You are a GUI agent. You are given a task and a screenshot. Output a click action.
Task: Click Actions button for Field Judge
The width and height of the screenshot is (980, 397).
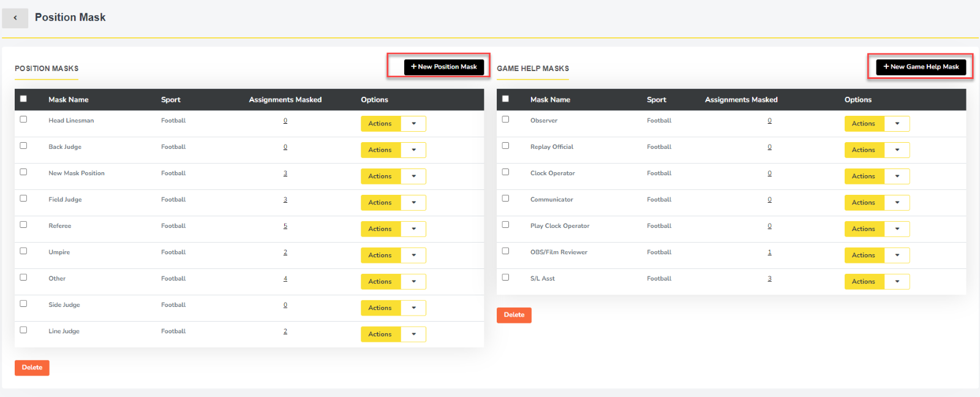(x=380, y=203)
